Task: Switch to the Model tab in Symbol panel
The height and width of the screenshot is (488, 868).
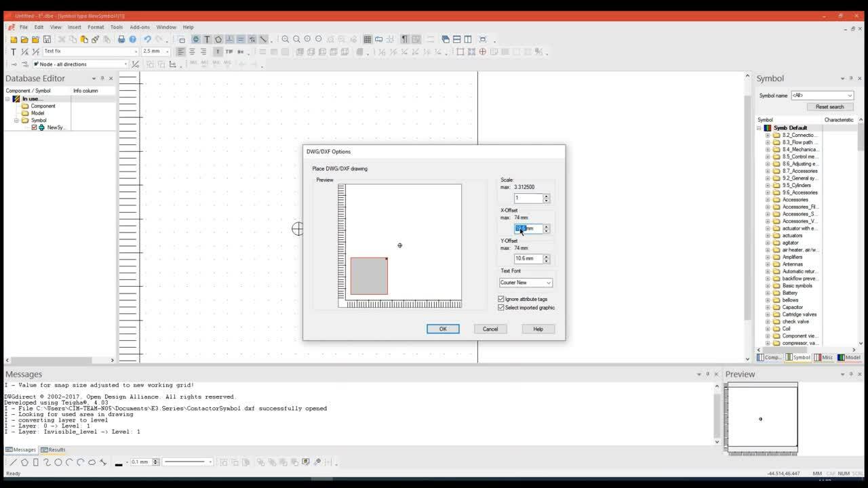Action: click(x=849, y=357)
